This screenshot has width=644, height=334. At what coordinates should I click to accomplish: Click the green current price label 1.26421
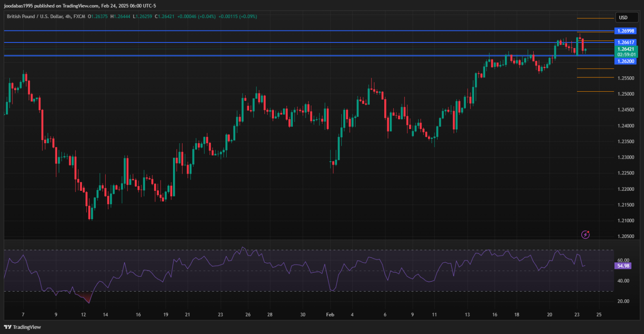click(625, 49)
